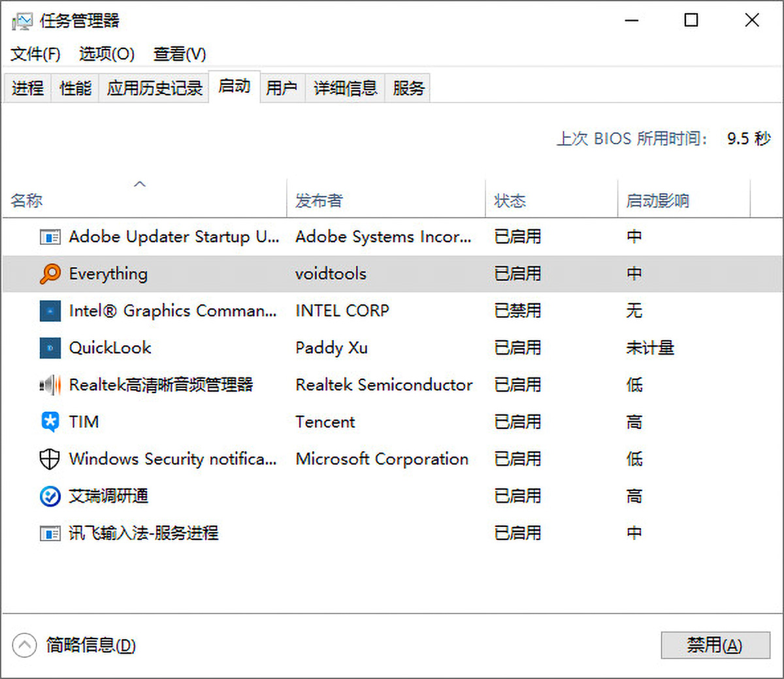
Task: Collapse details via 简略信息(D) expander
Action: coord(24,644)
